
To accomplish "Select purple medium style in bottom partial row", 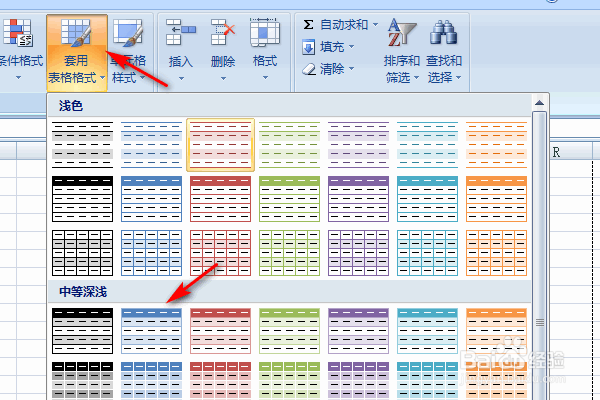I will pyautogui.click(x=358, y=380).
